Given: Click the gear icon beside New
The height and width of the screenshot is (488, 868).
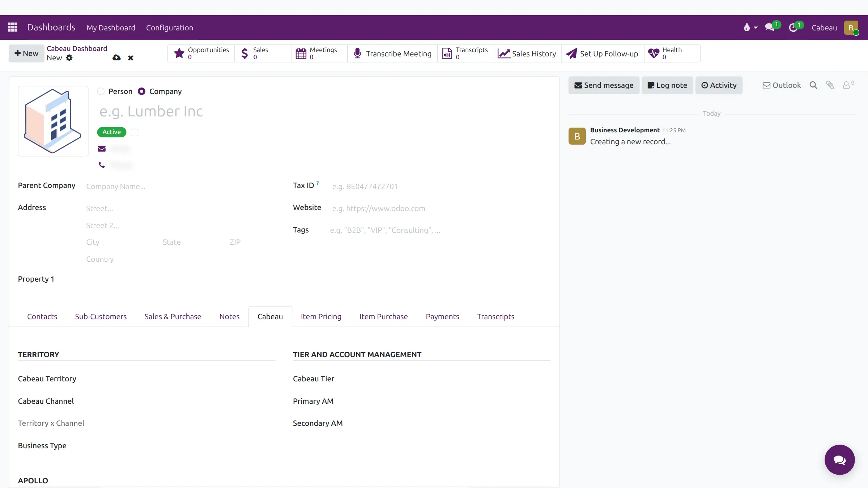Looking at the screenshot, I should tap(69, 58).
